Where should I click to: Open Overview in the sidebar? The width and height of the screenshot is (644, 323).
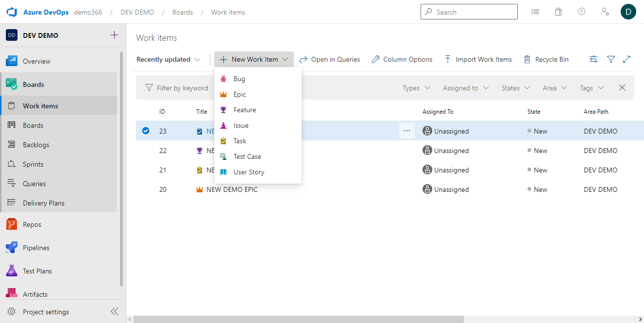[58, 61]
